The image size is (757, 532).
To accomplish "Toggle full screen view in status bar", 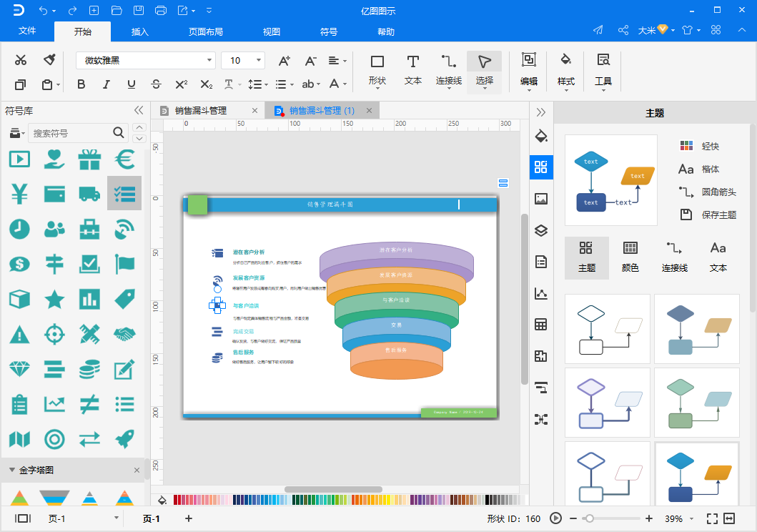I will coord(712,518).
